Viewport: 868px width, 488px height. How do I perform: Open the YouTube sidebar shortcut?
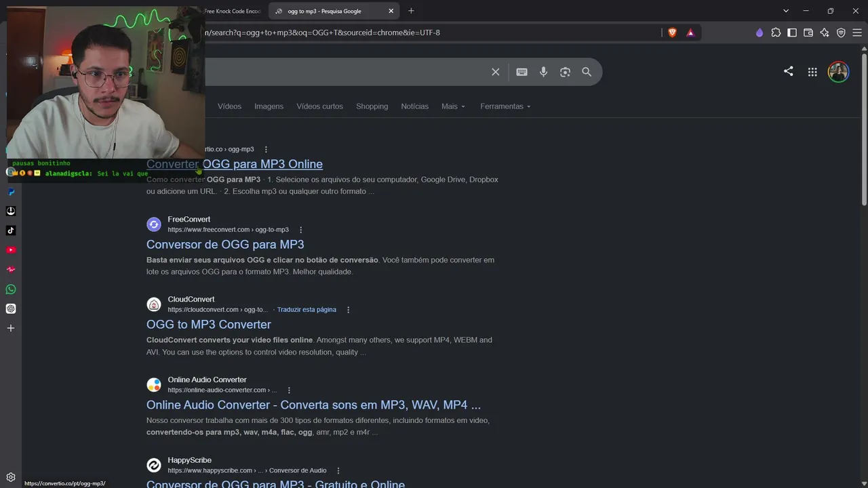(11, 250)
